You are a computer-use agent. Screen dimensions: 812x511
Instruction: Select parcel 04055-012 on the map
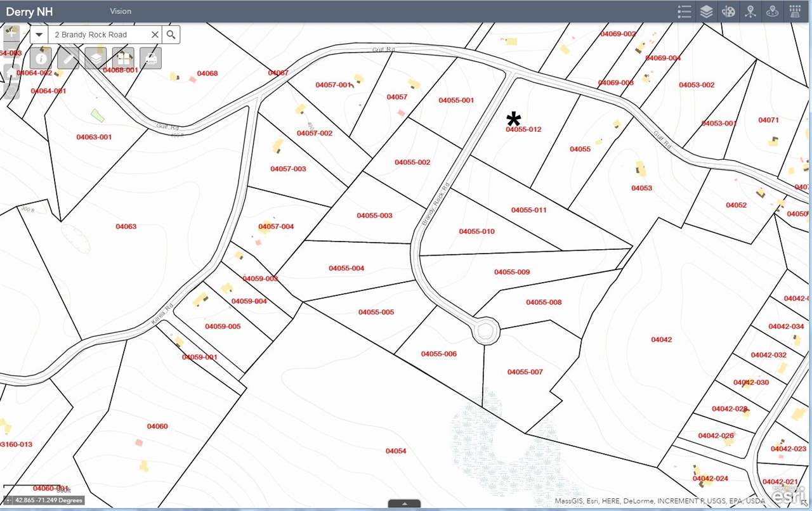pyautogui.click(x=523, y=129)
